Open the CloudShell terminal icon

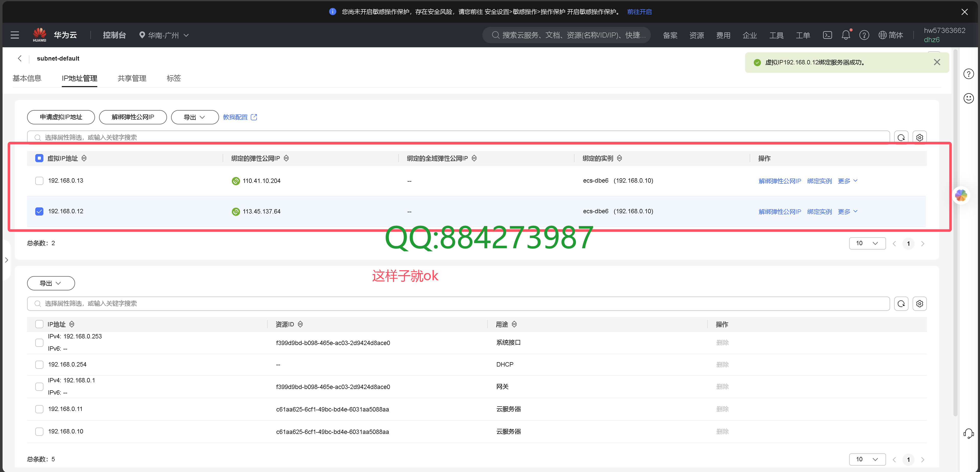tap(827, 35)
